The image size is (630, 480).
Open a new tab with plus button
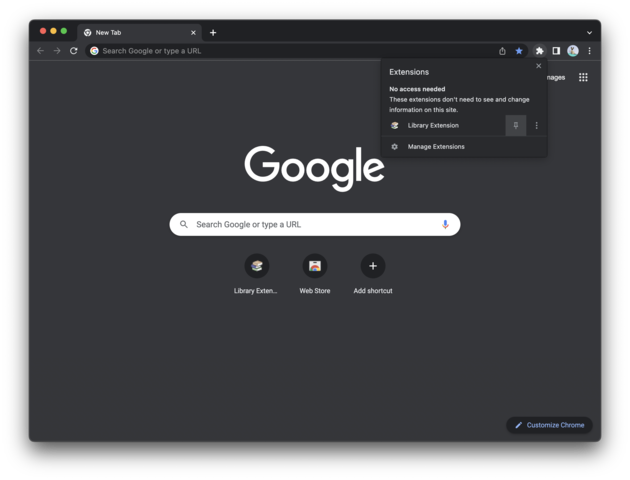coord(213,33)
